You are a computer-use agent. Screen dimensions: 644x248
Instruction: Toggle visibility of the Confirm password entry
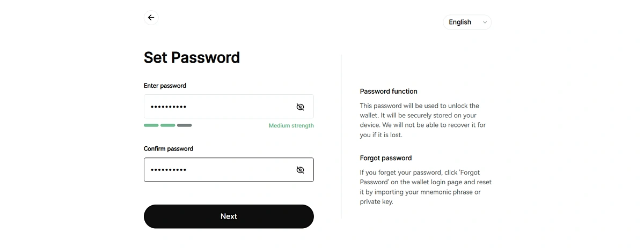[x=300, y=170]
